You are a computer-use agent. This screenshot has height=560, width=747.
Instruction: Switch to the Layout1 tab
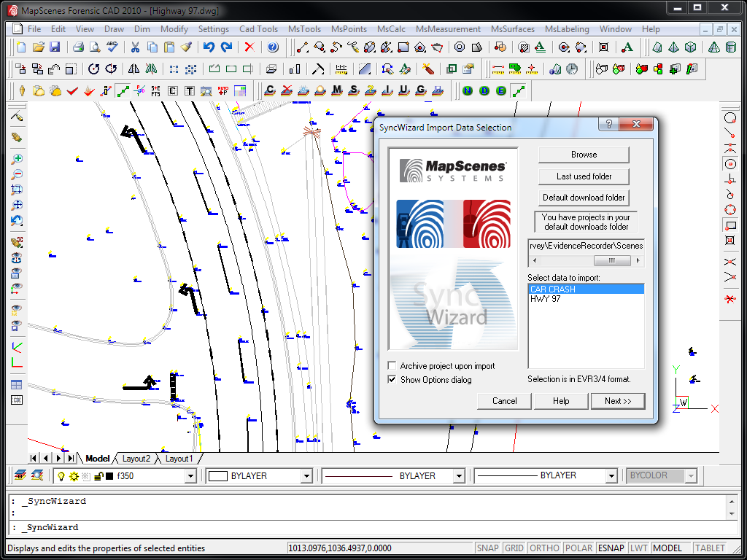pyautogui.click(x=179, y=459)
